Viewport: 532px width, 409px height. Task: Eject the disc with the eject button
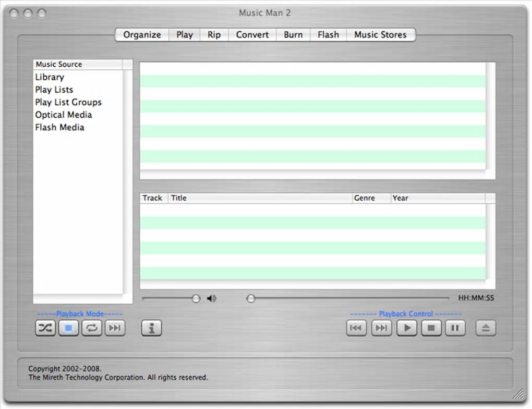(486, 328)
